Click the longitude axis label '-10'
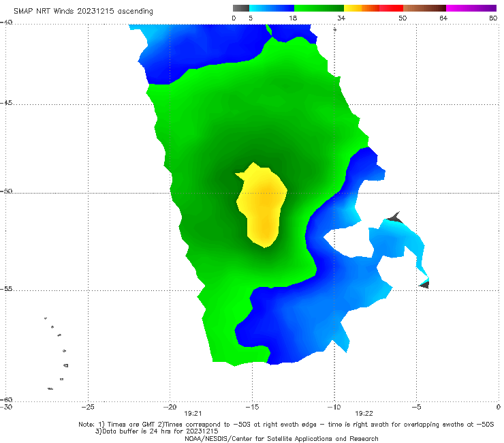 [x=334, y=407]
